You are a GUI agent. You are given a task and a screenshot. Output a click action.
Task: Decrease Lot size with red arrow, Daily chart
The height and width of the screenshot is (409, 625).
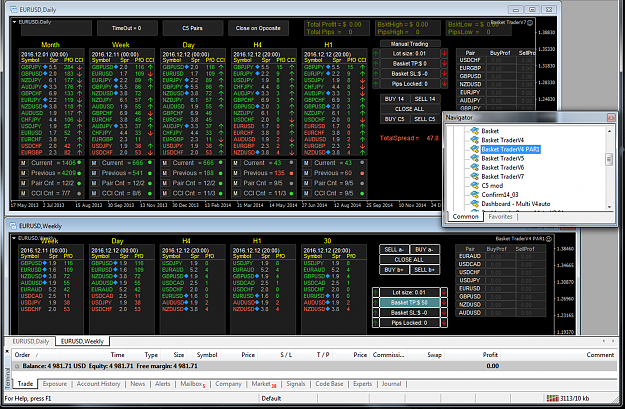click(x=444, y=53)
